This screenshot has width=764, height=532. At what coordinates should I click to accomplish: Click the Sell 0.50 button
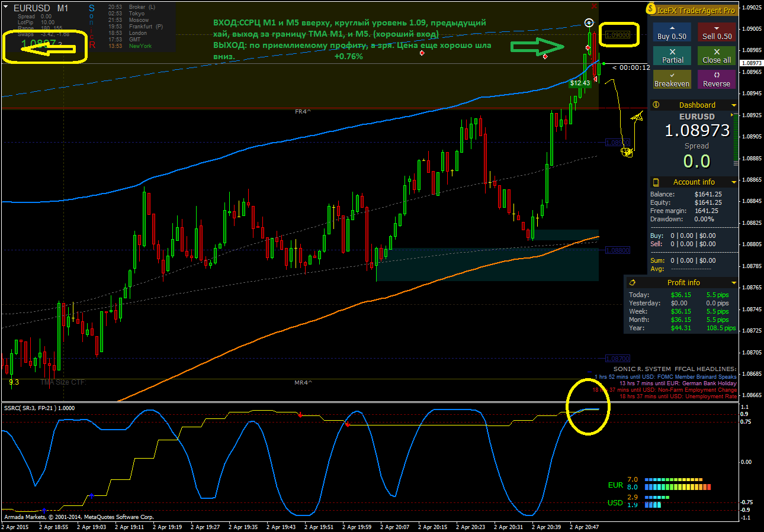pyautogui.click(x=717, y=32)
